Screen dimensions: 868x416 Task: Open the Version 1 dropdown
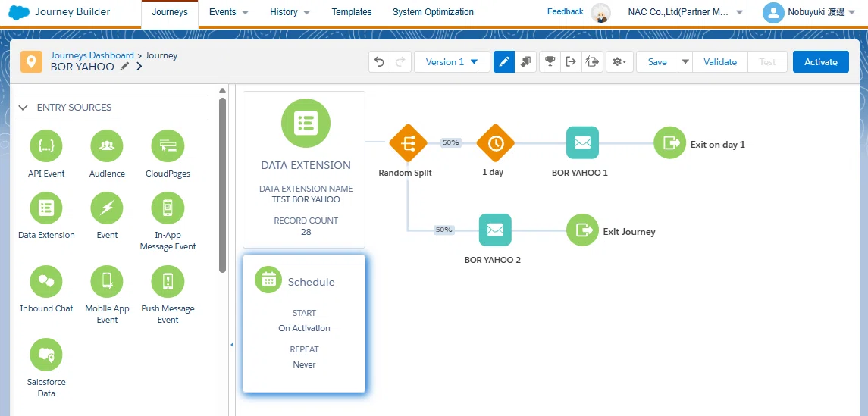(452, 62)
